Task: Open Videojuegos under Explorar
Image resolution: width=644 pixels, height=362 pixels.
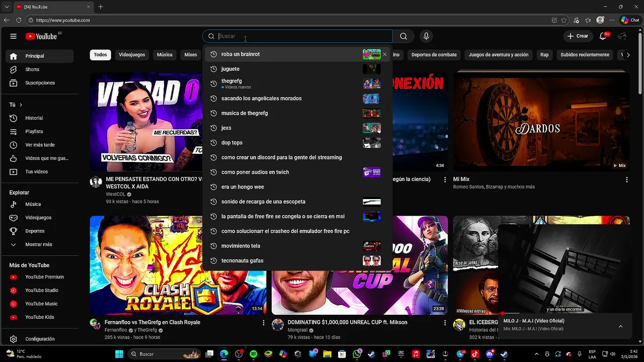Action: click(x=39, y=218)
